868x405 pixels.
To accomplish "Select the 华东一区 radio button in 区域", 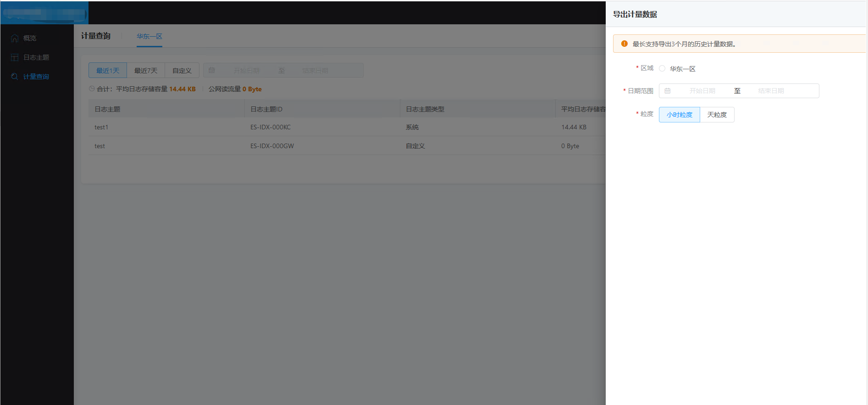I will [662, 68].
